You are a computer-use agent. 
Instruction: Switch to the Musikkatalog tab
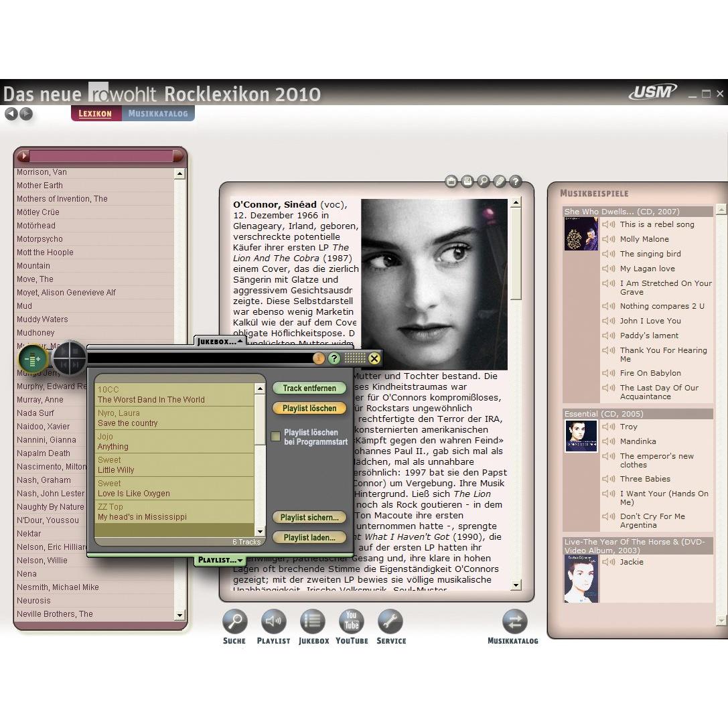(158, 113)
